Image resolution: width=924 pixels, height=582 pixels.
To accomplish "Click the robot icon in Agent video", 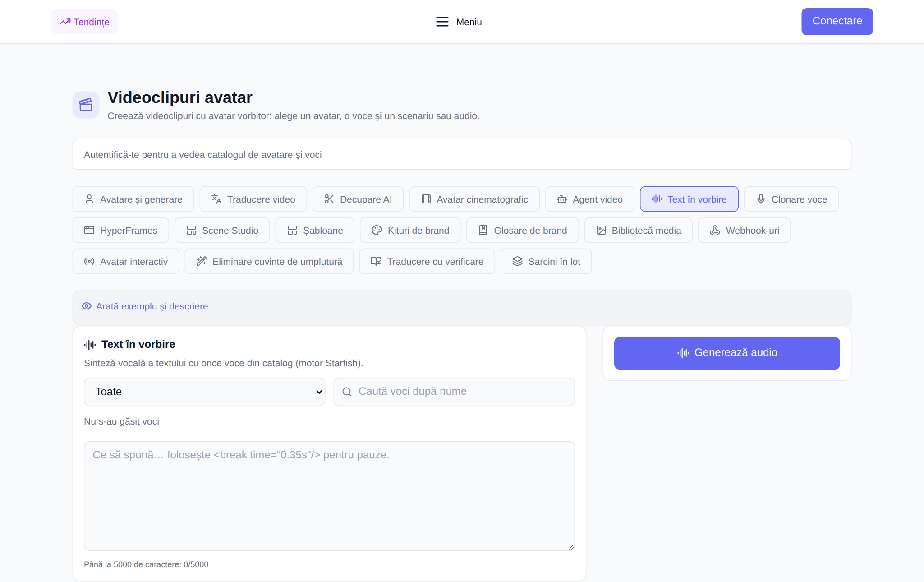I will [x=562, y=199].
